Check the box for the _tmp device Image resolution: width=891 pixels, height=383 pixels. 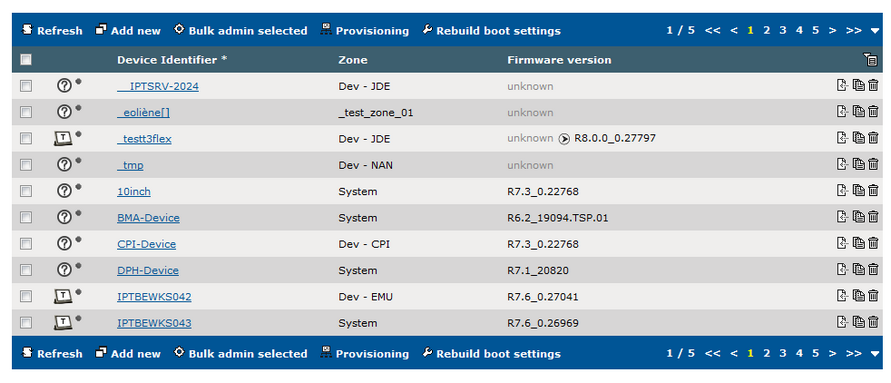26,164
